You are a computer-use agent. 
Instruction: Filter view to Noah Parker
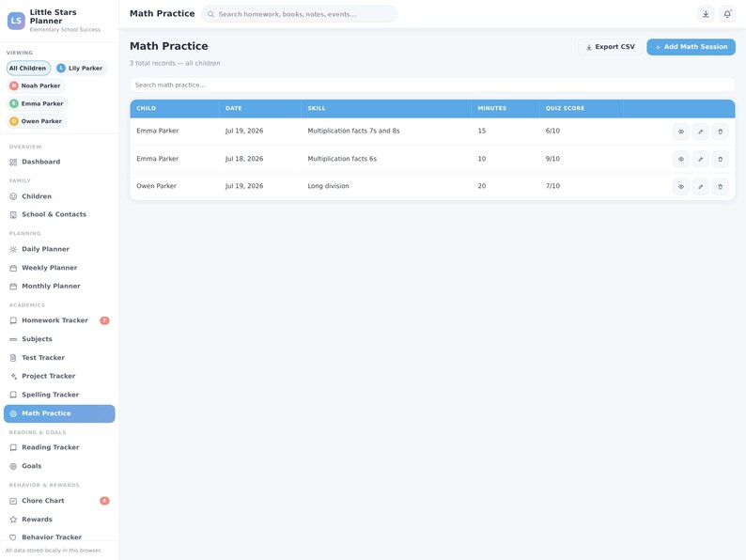point(36,86)
